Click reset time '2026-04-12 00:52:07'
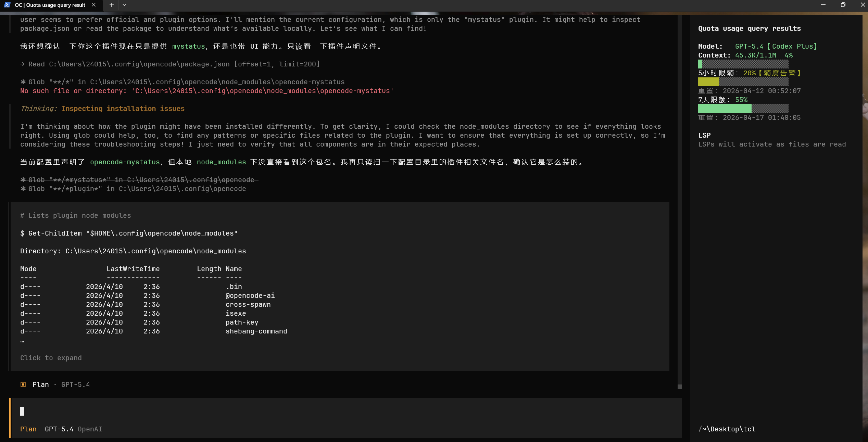The image size is (868, 442). tap(762, 91)
